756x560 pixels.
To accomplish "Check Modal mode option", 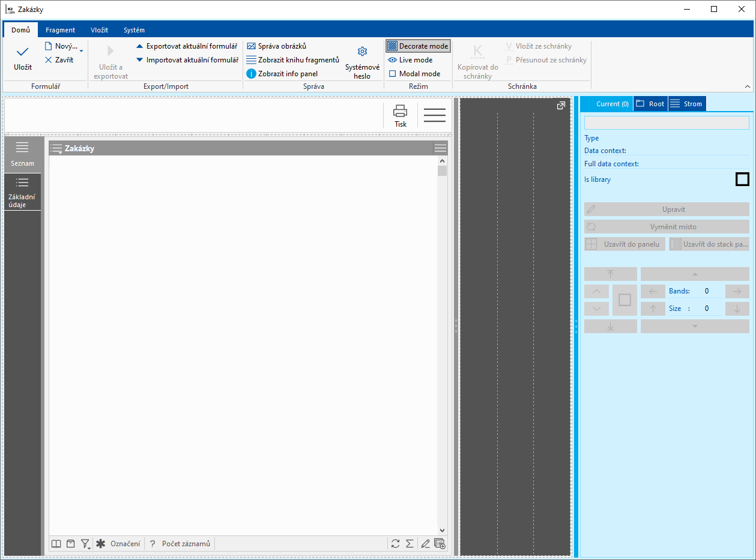I will (x=414, y=74).
